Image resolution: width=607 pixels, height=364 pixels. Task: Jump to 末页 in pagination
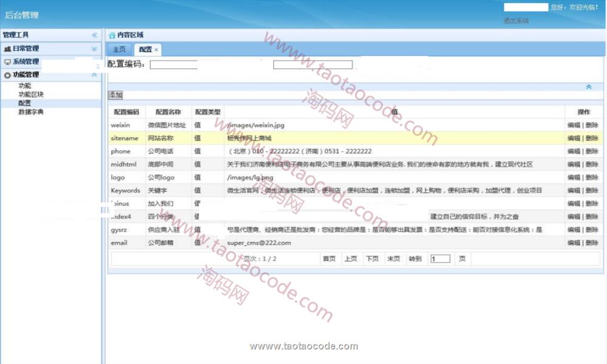[394, 258]
